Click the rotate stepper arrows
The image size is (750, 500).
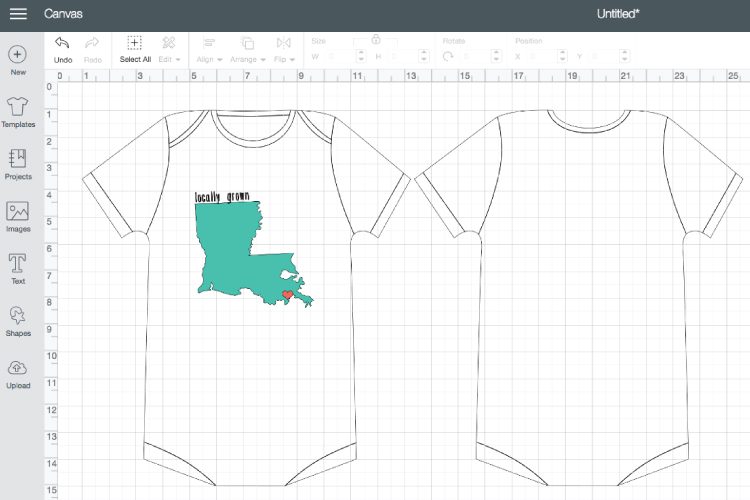pyautogui.click(x=496, y=56)
